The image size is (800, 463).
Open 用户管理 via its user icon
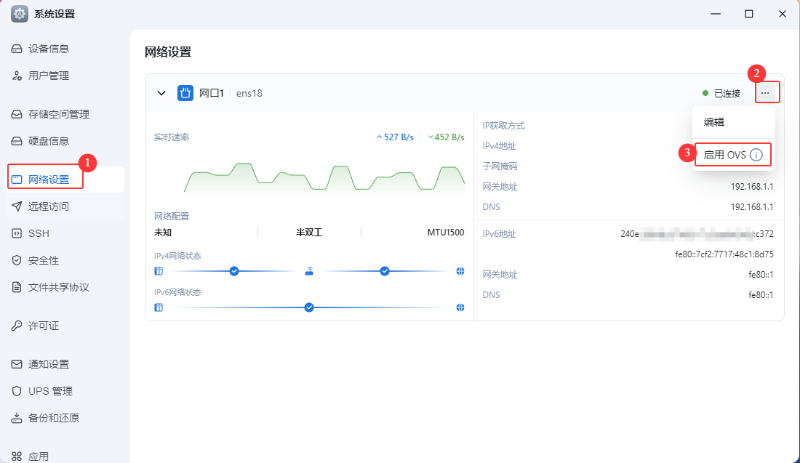tap(17, 75)
